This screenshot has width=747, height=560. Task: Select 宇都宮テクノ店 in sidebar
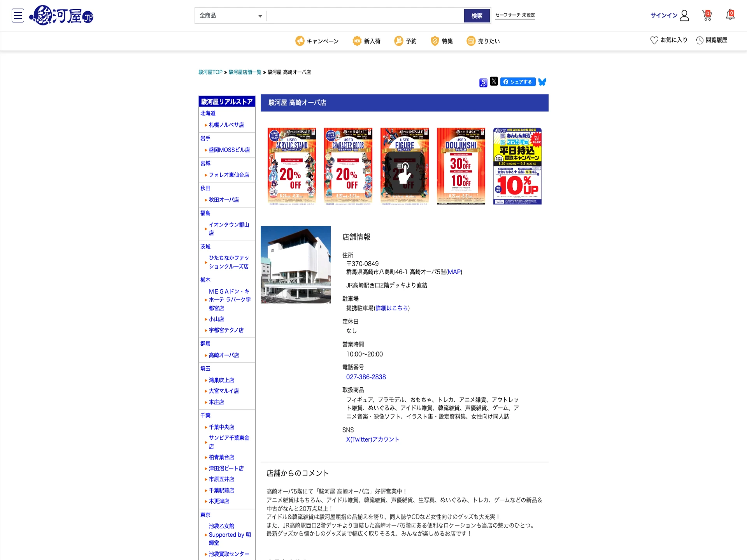pyautogui.click(x=226, y=330)
